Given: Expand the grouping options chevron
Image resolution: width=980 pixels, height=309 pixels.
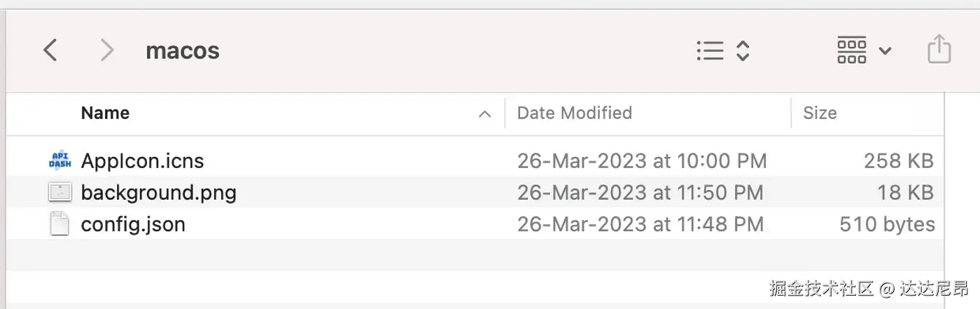Looking at the screenshot, I should 885,51.
